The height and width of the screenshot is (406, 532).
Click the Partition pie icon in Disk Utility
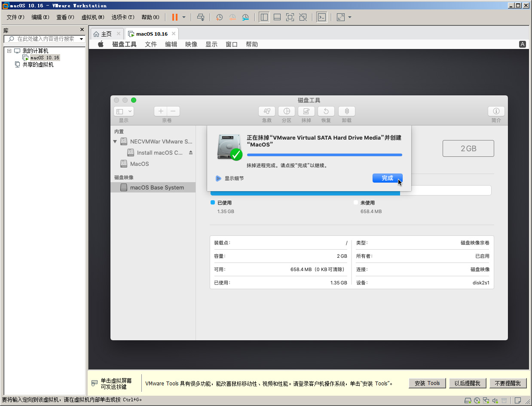(287, 111)
